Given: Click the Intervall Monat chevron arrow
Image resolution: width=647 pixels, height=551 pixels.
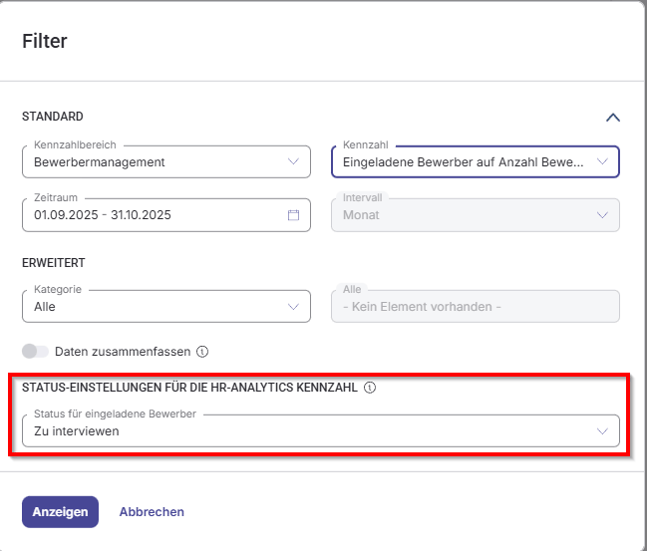Looking at the screenshot, I should click(601, 215).
